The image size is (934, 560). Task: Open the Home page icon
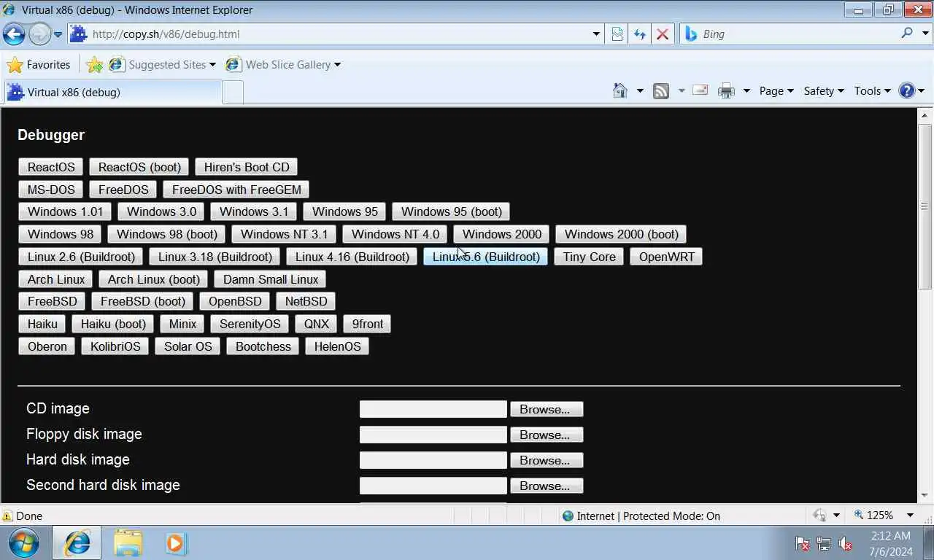[x=620, y=90]
